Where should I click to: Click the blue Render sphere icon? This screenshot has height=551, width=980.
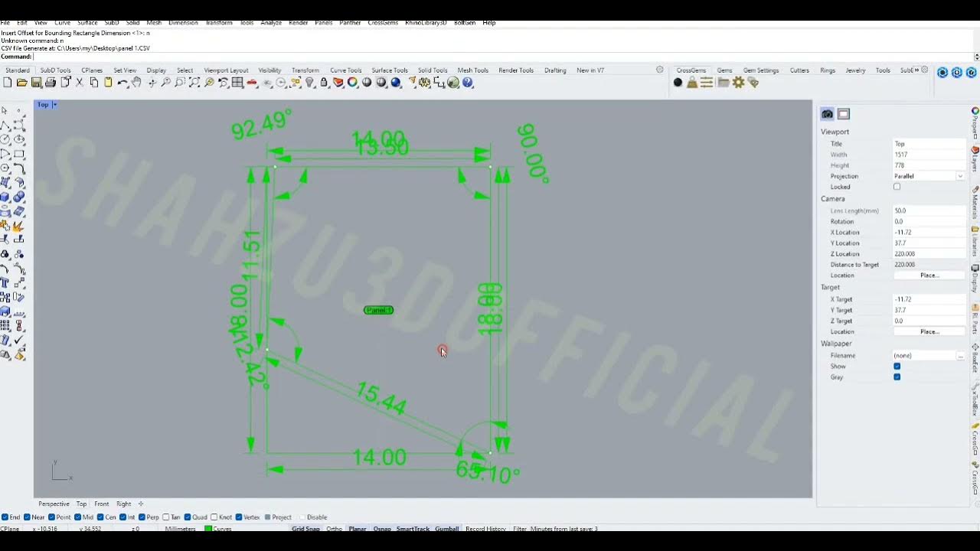point(396,83)
